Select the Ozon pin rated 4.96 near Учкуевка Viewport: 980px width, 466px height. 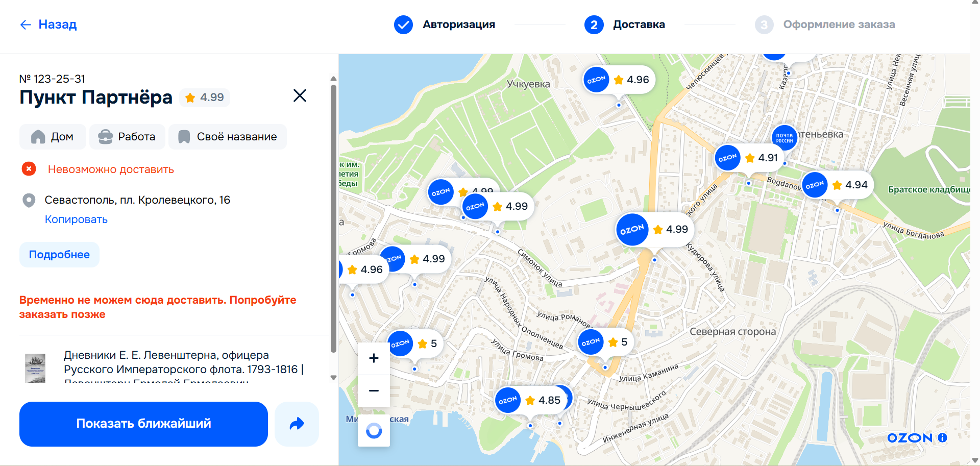pos(619,80)
